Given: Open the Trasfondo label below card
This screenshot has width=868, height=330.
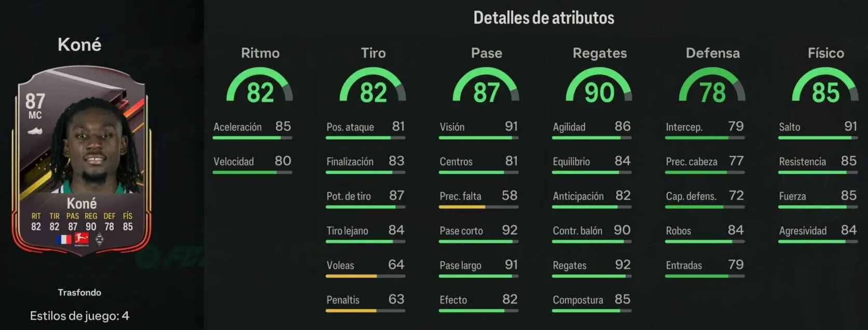Looking at the screenshot, I should 79,293.
